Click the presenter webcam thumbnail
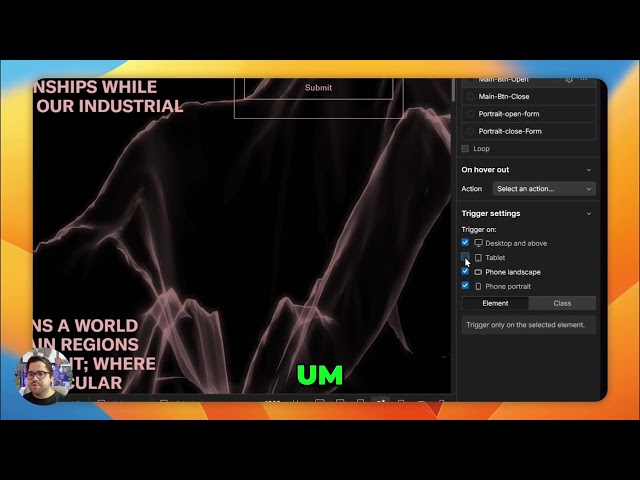Viewport: 640px width, 480px height. coord(42,376)
